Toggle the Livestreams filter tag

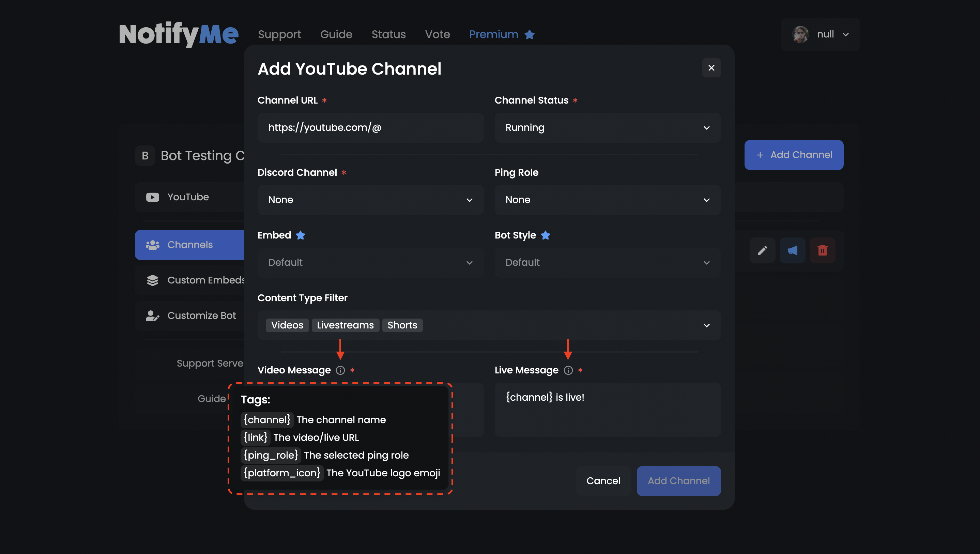[345, 325]
